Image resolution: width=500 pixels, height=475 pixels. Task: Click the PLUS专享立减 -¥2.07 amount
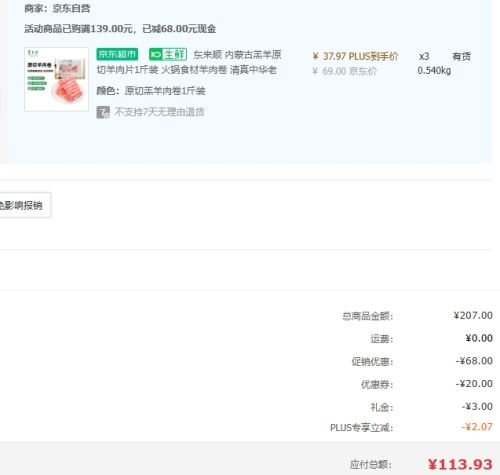point(477,427)
